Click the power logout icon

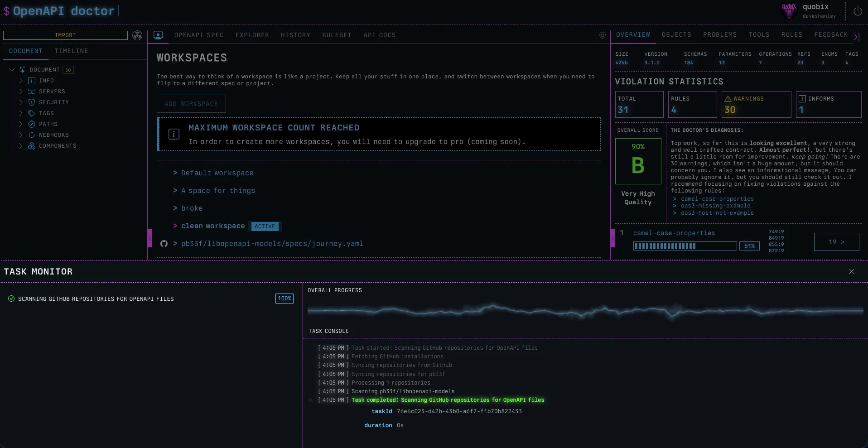(x=858, y=11)
